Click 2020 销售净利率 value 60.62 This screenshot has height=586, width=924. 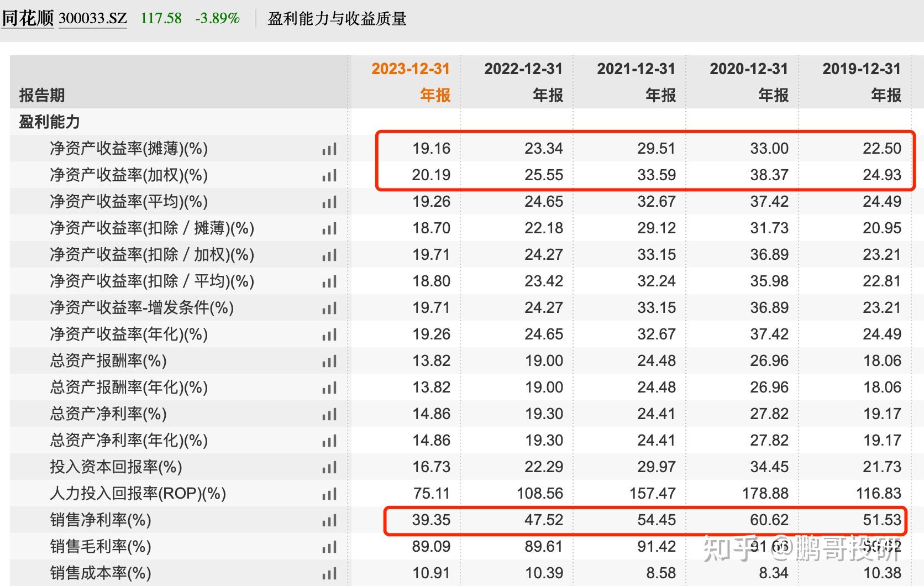[x=769, y=520]
